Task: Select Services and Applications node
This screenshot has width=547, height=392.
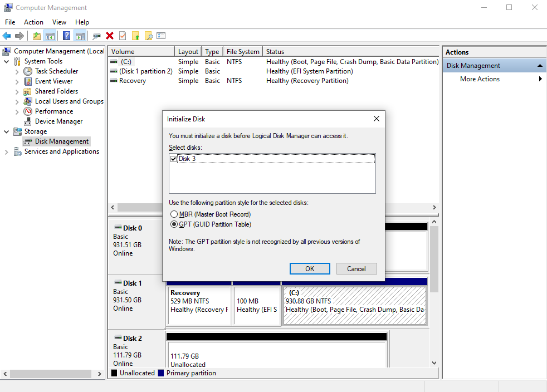Action: [x=62, y=151]
